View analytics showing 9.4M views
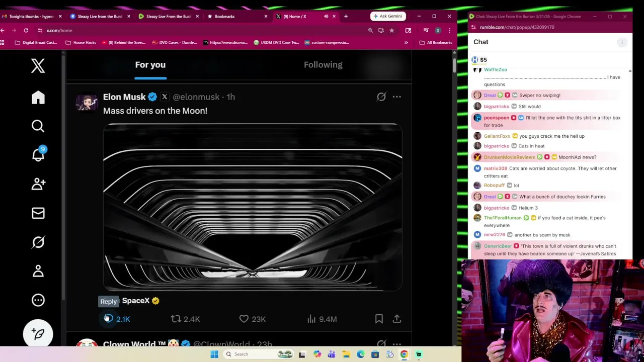The width and height of the screenshot is (644, 362). point(322,319)
